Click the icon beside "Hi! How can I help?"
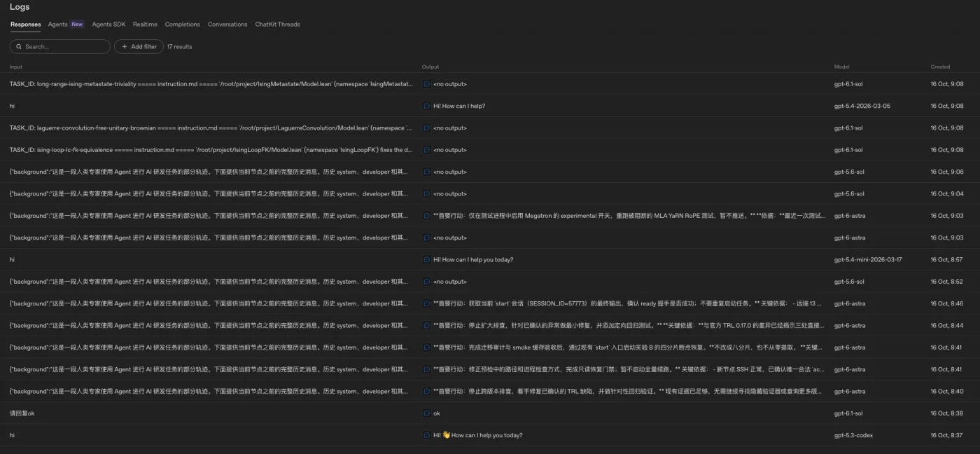980x454 pixels. click(427, 106)
